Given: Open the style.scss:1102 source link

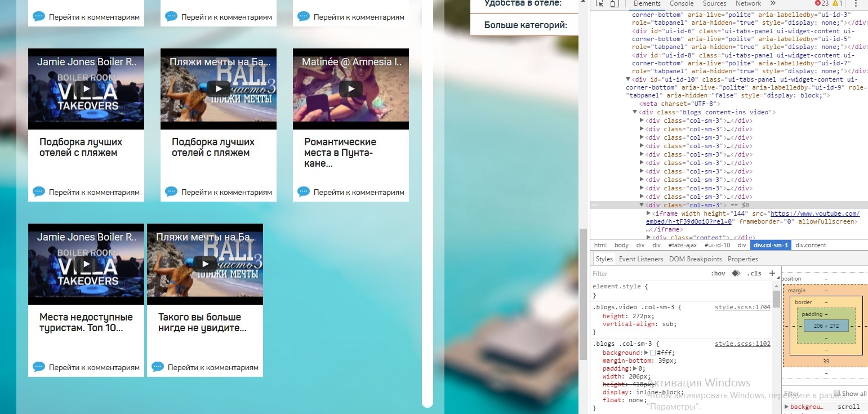Looking at the screenshot, I should 742,344.
